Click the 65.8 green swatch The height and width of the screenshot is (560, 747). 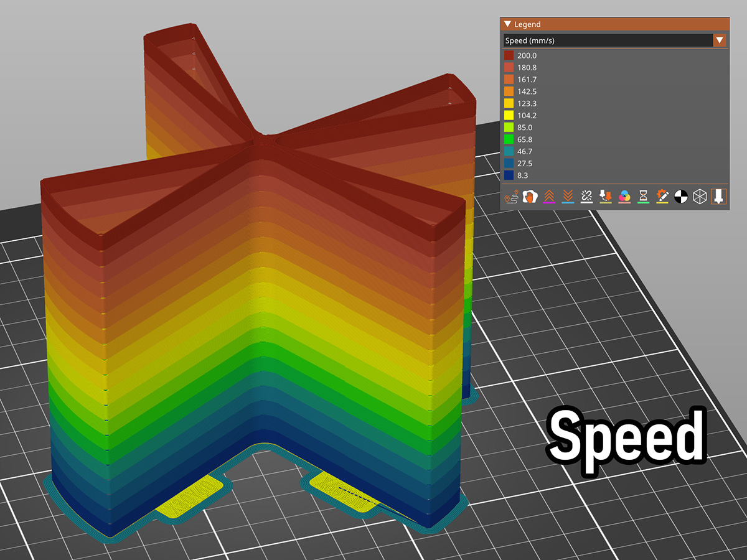(509, 139)
